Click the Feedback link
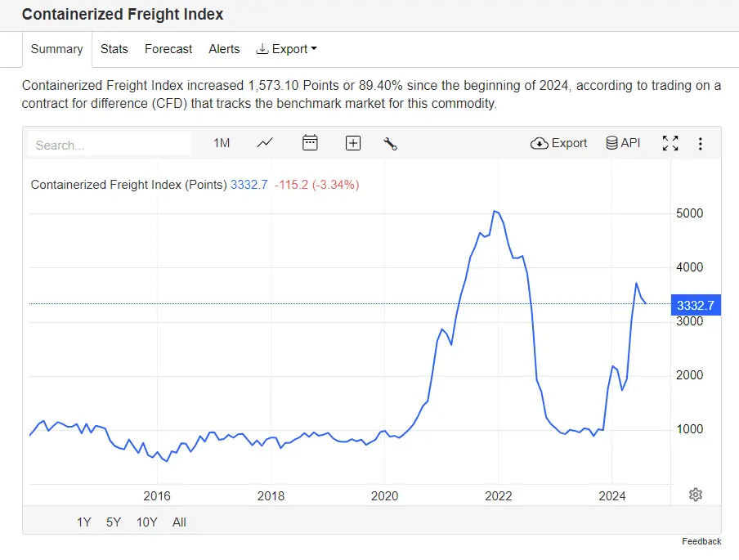The image size is (739, 560). [x=701, y=541]
